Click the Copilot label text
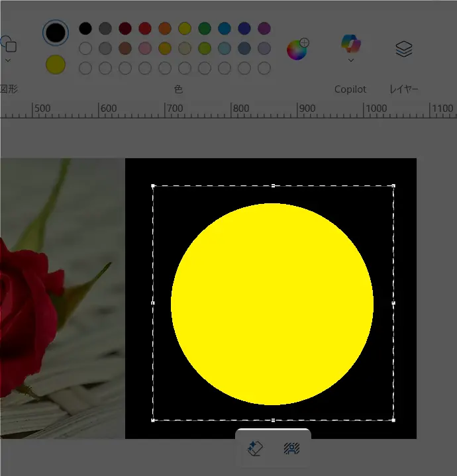 pyautogui.click(x=350, y=89)
